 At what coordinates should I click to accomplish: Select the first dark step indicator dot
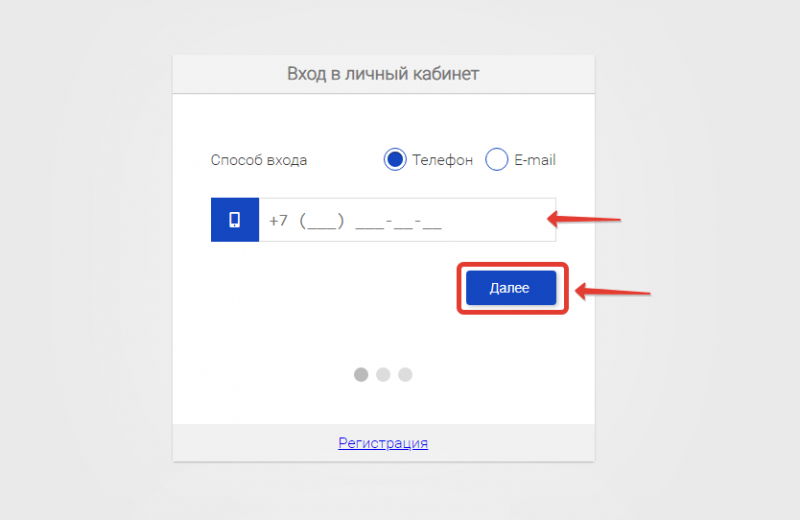click(361, 375)
